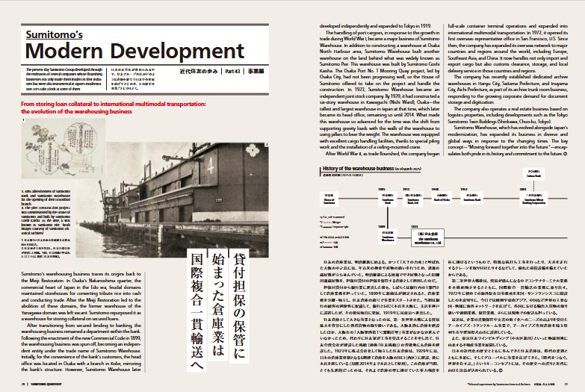Click the Japanese photo caption under English caption

pos(46,248)
